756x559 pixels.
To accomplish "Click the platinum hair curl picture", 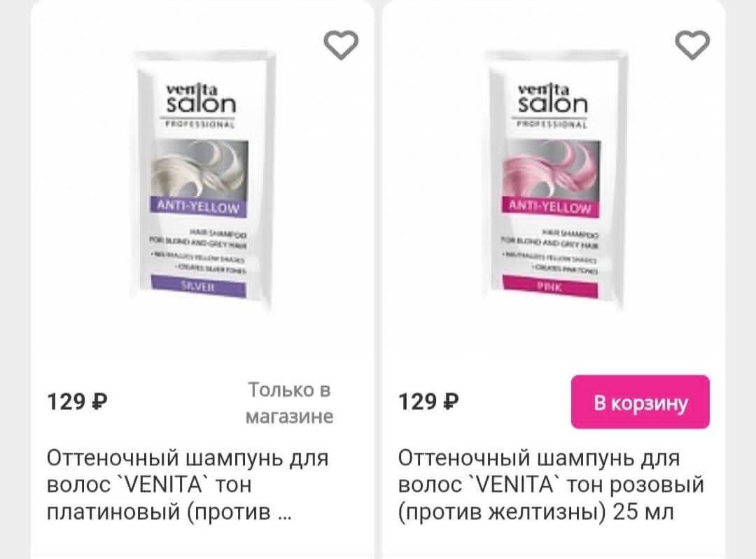I will pyautogui.click(x=199, y=169).
